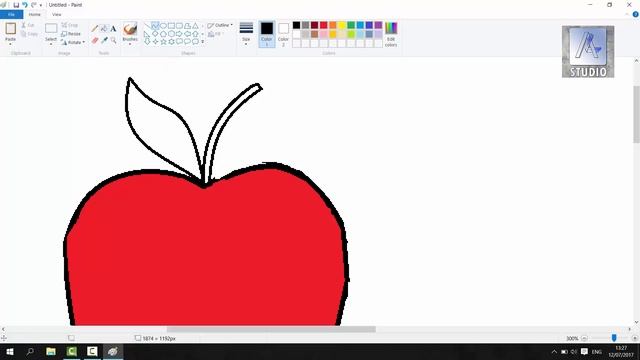The height and width of the screenshot is (360, 640).
Task: Choose the red color swatch
Action: [324, 25]
